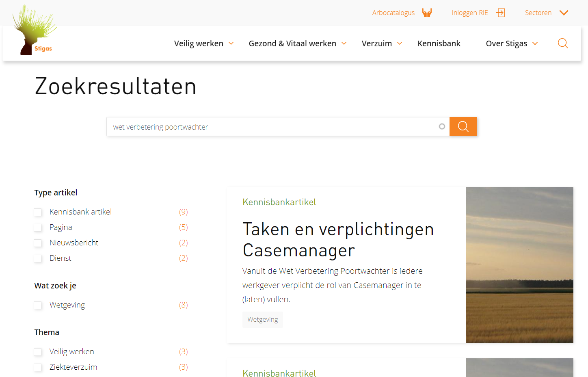Click the Ziekteverzuim filter label

click(x=73, y=367)
